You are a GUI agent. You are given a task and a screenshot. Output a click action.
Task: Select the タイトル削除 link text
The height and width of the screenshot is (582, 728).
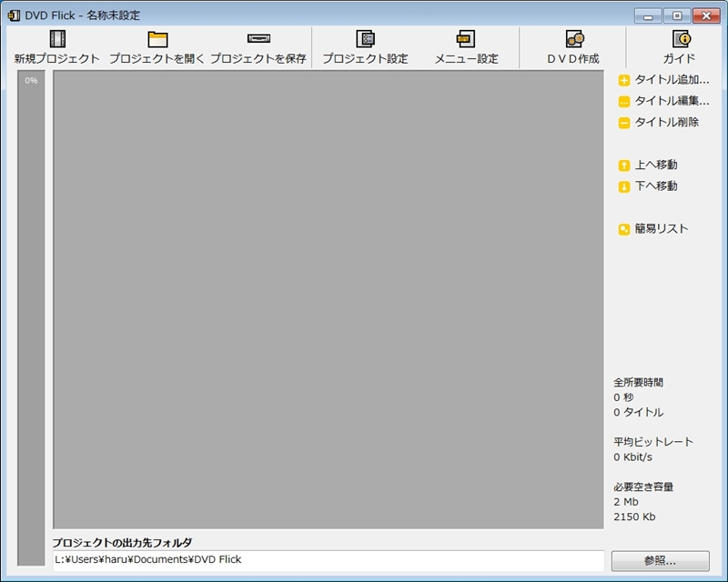[x=667, y=122]
